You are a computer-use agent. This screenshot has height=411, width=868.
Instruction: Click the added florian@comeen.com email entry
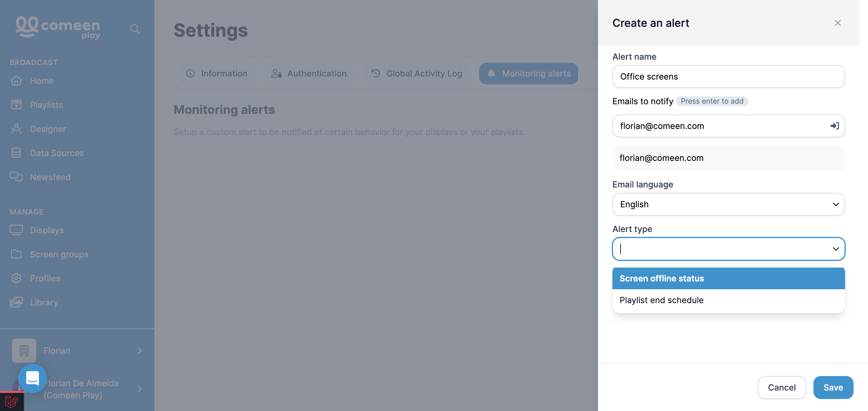coord(728,158)
